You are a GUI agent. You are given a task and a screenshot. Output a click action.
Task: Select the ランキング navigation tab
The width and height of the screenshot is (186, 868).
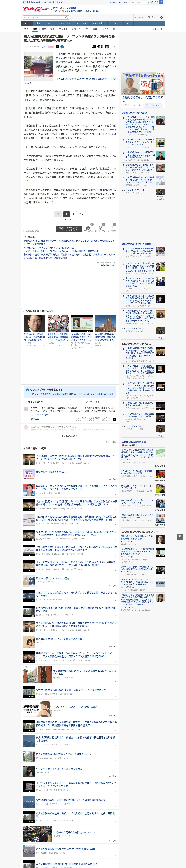[x=115, y=24]
